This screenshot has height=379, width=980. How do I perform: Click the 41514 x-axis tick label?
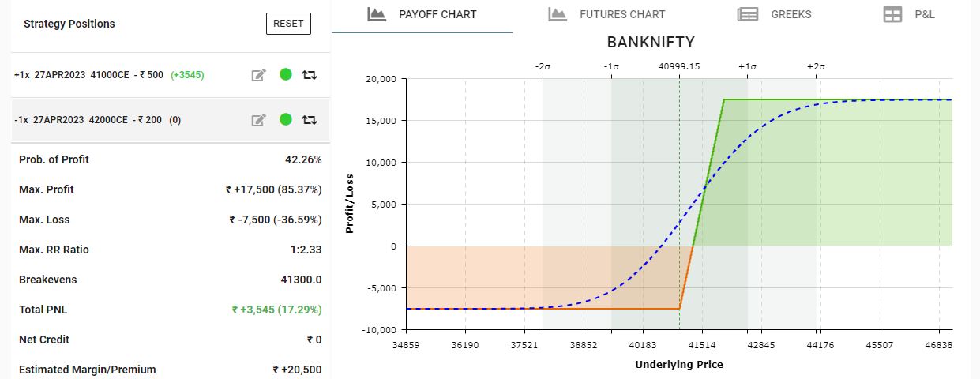coord(702,345)
